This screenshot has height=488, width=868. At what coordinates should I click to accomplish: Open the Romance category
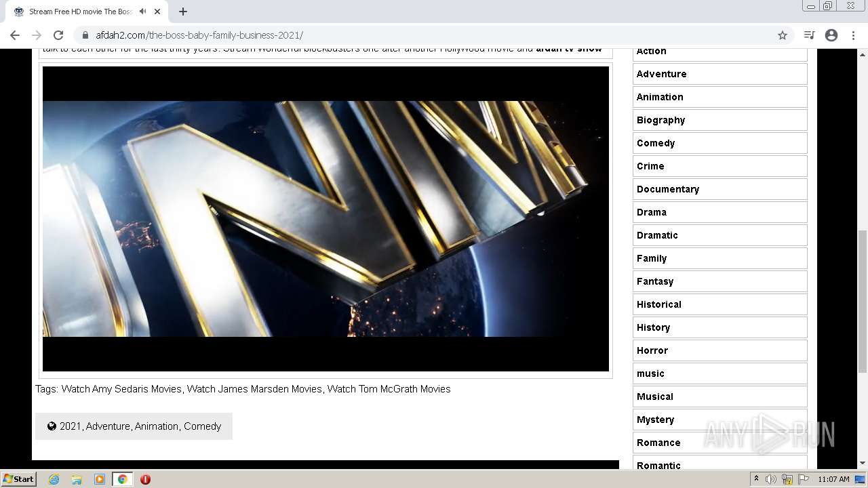(x=719, y=443)
